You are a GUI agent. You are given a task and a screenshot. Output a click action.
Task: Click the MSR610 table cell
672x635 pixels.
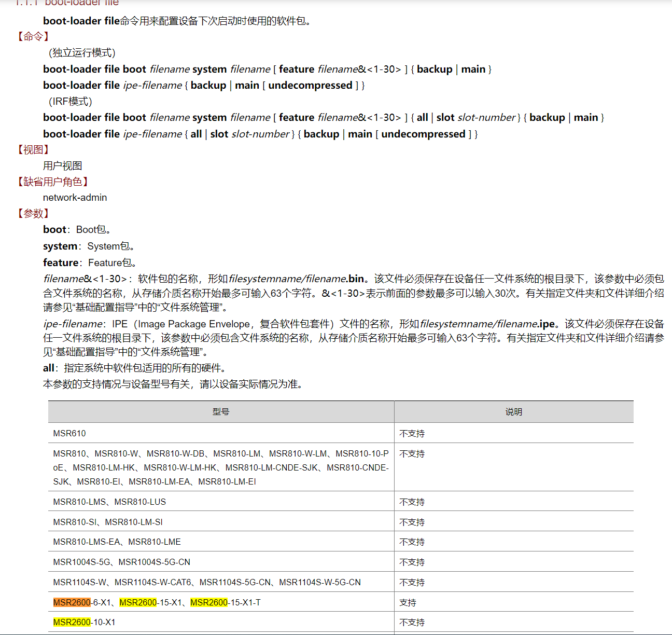(x=221, y=433)
